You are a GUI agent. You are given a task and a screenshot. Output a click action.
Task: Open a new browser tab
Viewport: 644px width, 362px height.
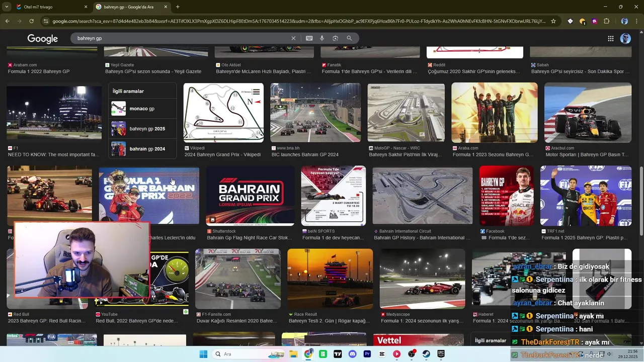coord(178,7)
